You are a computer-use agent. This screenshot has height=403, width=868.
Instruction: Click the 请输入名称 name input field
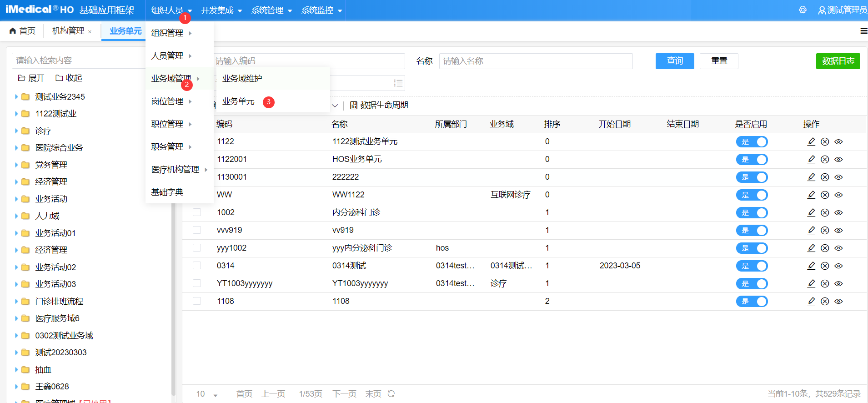[x=536, y=61]
